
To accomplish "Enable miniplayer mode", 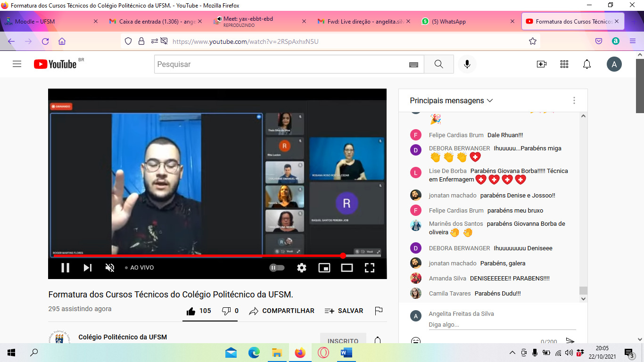I will 324,268.
